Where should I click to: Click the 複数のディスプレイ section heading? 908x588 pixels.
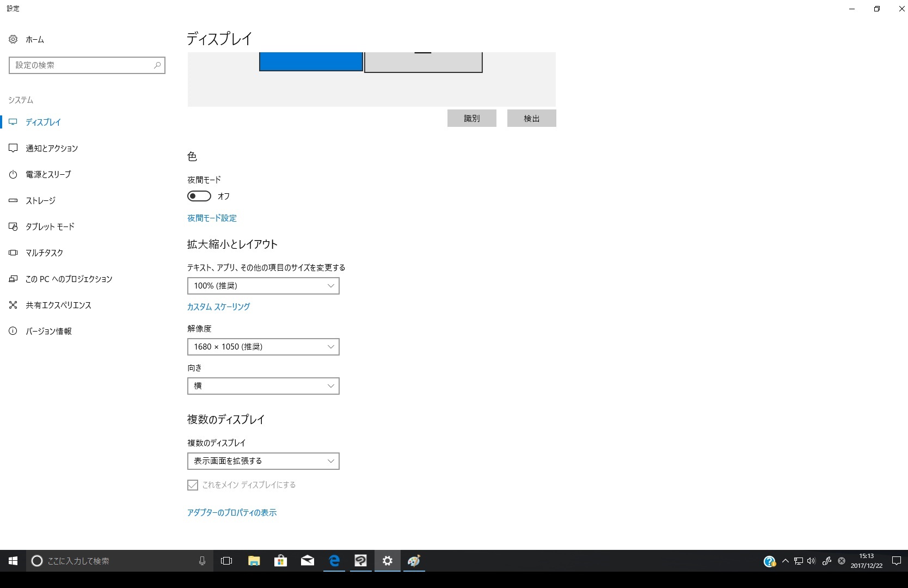[226, 420]
